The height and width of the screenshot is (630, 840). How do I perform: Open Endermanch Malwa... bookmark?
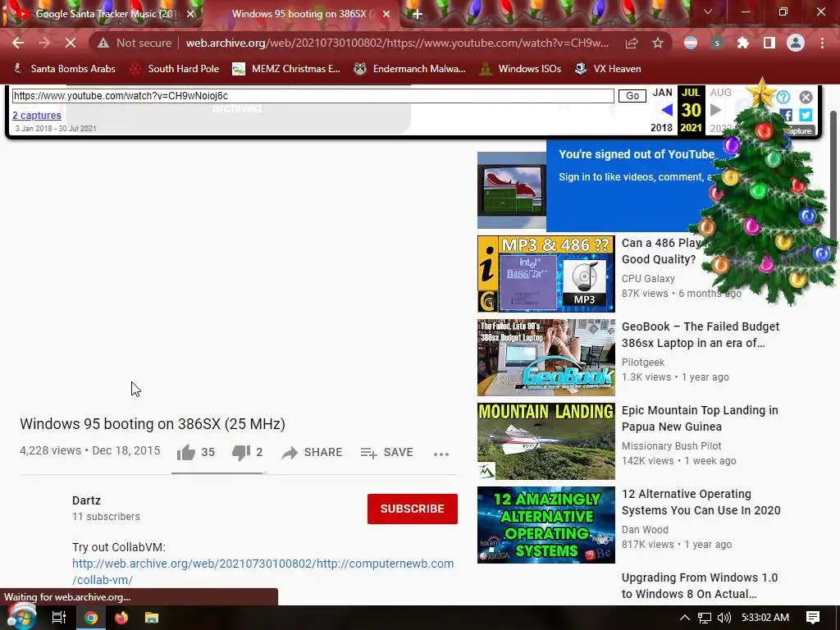pos(410,69)
